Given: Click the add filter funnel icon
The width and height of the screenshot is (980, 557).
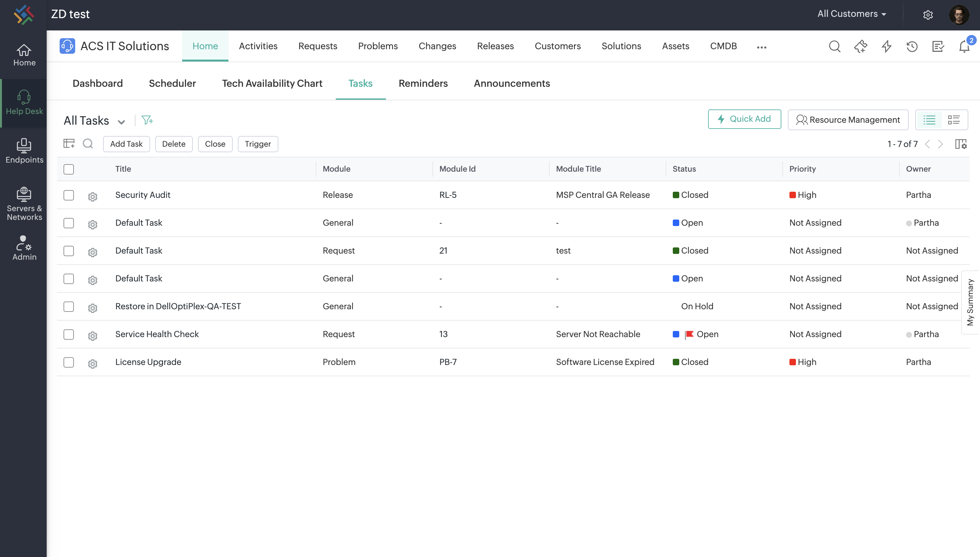Looking at the screenshot, I should click(x=147, y=120).
